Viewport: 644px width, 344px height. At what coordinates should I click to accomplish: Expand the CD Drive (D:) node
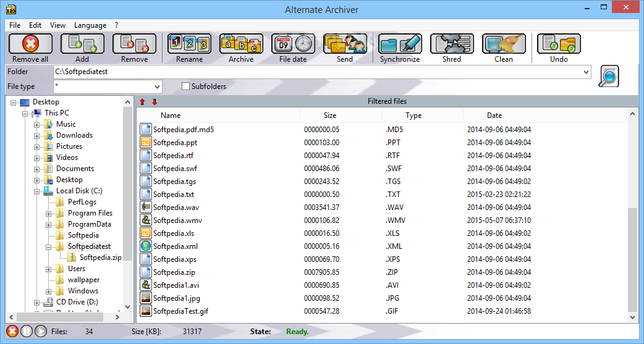[x=37, y=303]
